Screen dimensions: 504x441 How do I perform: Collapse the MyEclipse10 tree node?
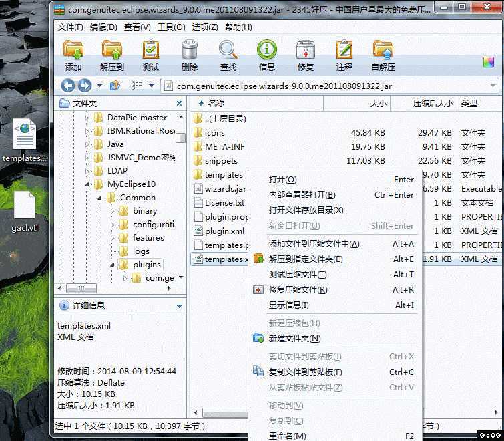pos(87,184)
